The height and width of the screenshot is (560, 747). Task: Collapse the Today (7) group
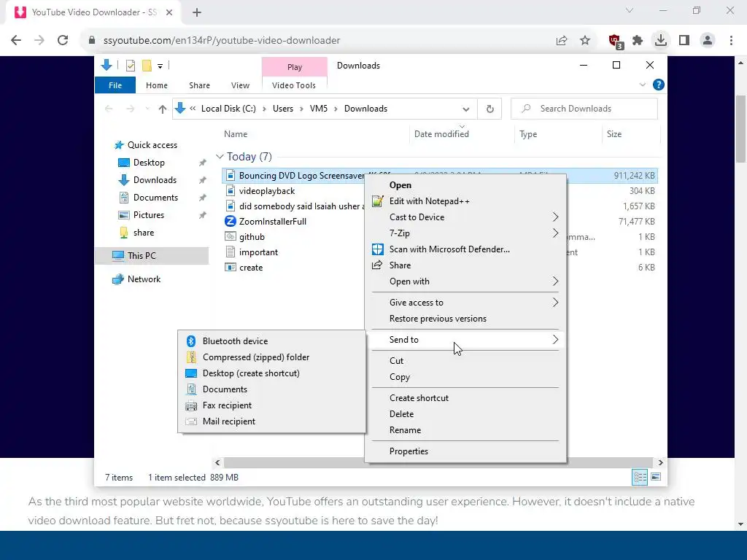pyautogui.click(x=220, y=156)
